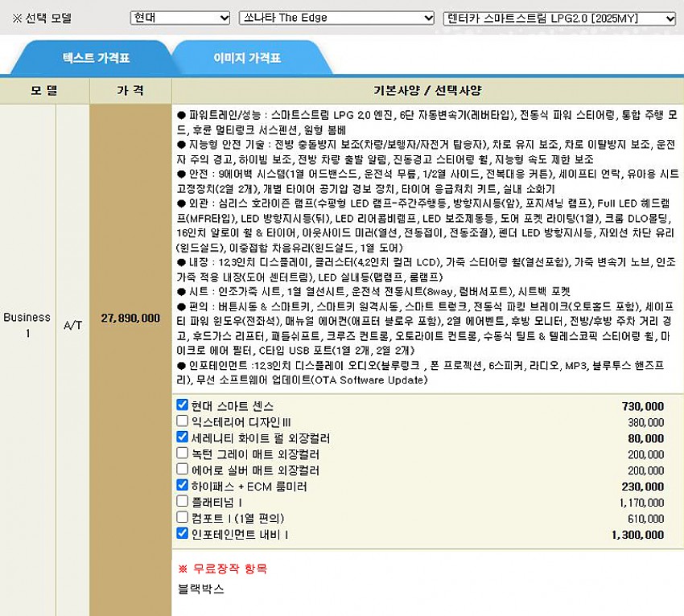Uncheck the 현대 스마트 센스 option
Image resolution: width=684 pixels, height=616 pixels.
[x=183, y=405]
